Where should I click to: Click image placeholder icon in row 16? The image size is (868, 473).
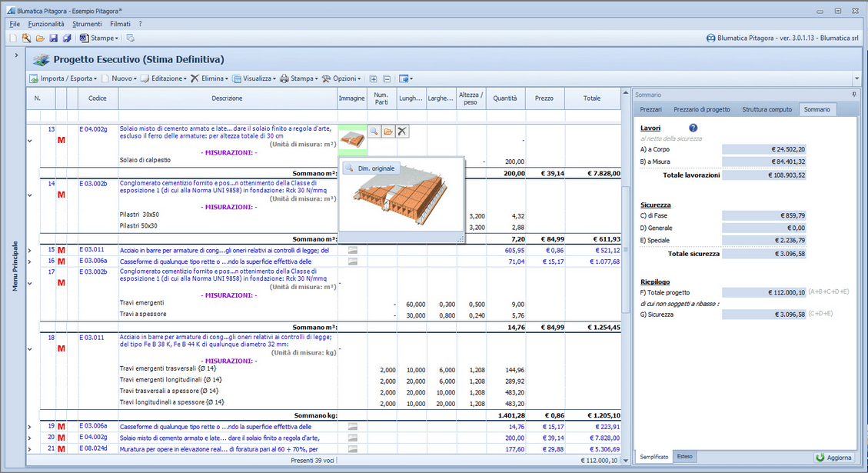353,261
